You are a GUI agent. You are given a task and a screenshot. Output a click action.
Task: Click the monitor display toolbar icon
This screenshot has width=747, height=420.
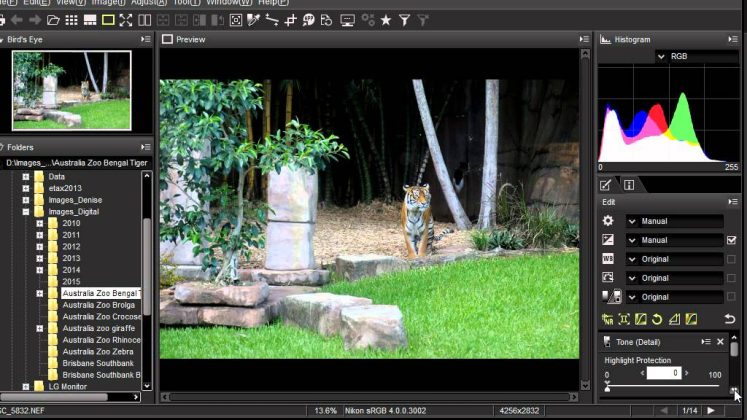coord(347,20)
